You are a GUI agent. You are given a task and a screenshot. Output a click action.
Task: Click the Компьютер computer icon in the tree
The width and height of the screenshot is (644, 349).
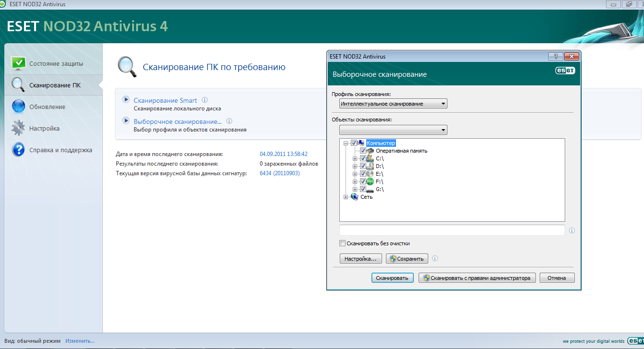click(361, 143)
